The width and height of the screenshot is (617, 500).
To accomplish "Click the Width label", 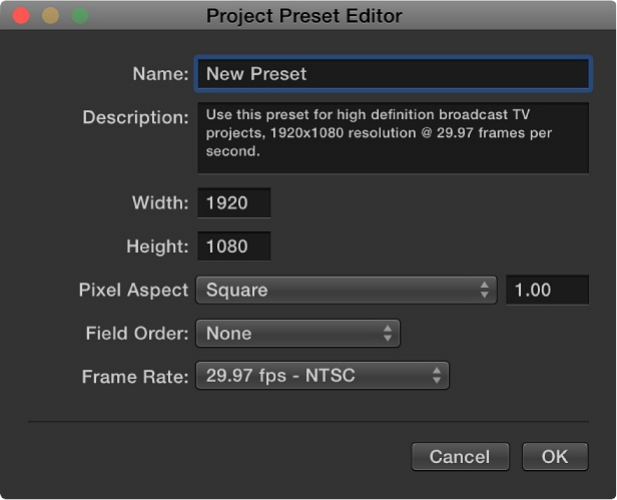I will (160, 203).
